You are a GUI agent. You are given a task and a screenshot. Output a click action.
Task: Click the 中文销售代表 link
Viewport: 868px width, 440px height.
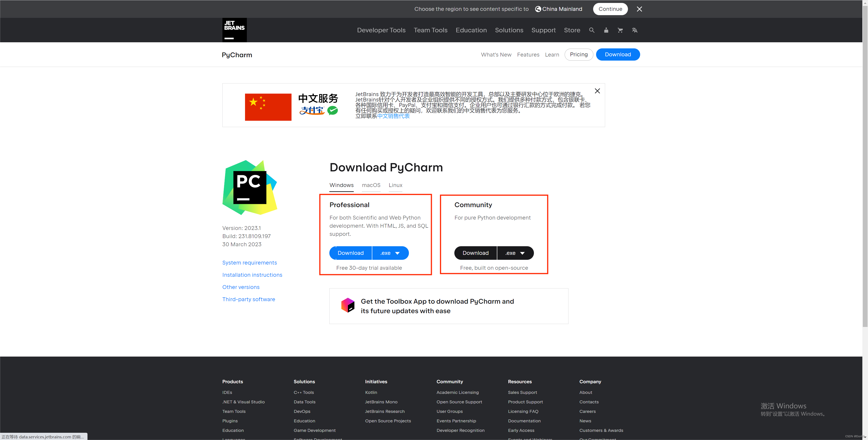[393, 116]
